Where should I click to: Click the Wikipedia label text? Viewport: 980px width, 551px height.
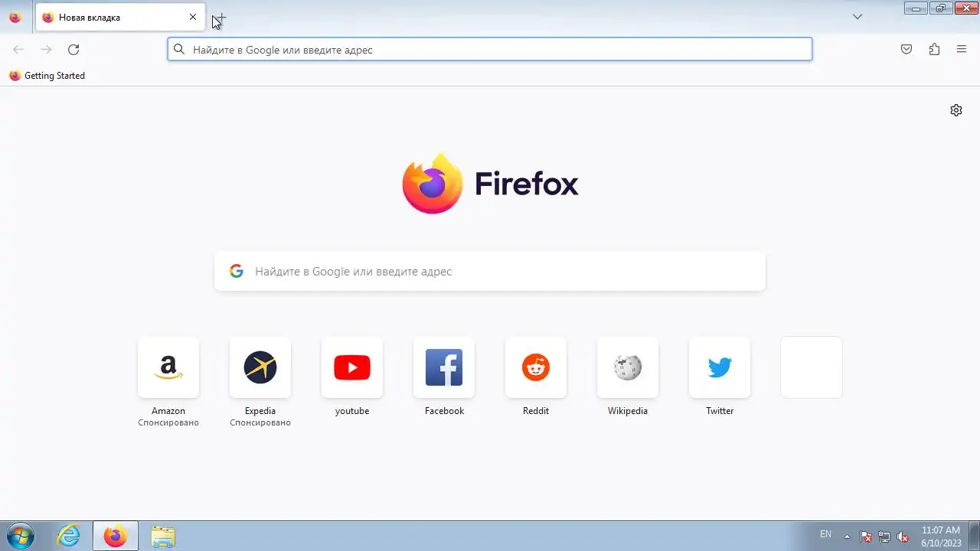point(628,411)
